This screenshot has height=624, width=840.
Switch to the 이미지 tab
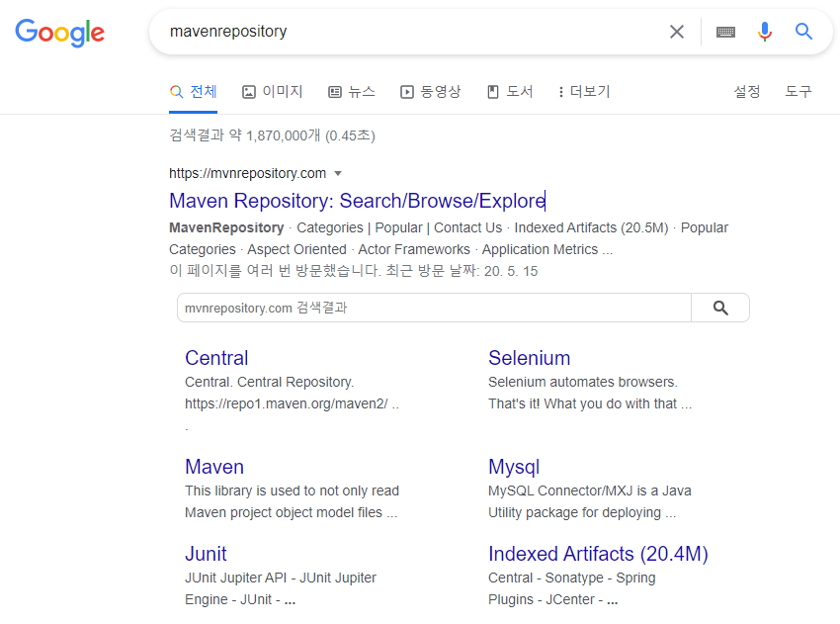[x=273, y=92]
